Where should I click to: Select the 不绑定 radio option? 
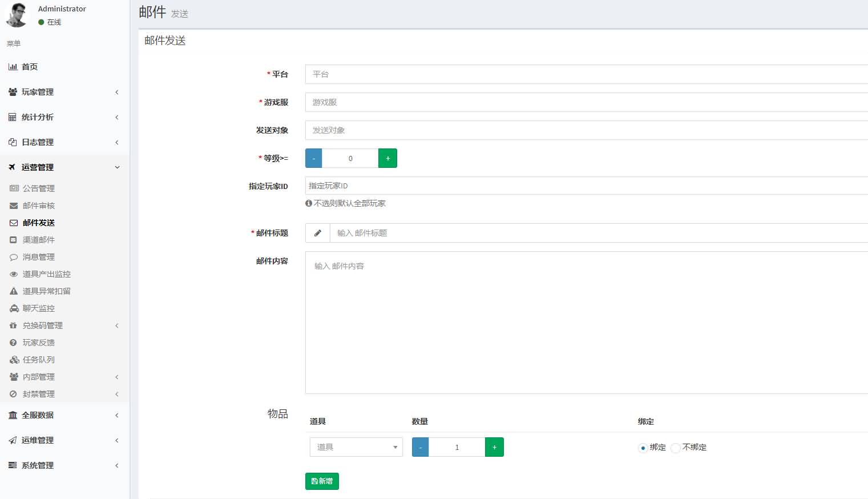[x=676, y=448]
